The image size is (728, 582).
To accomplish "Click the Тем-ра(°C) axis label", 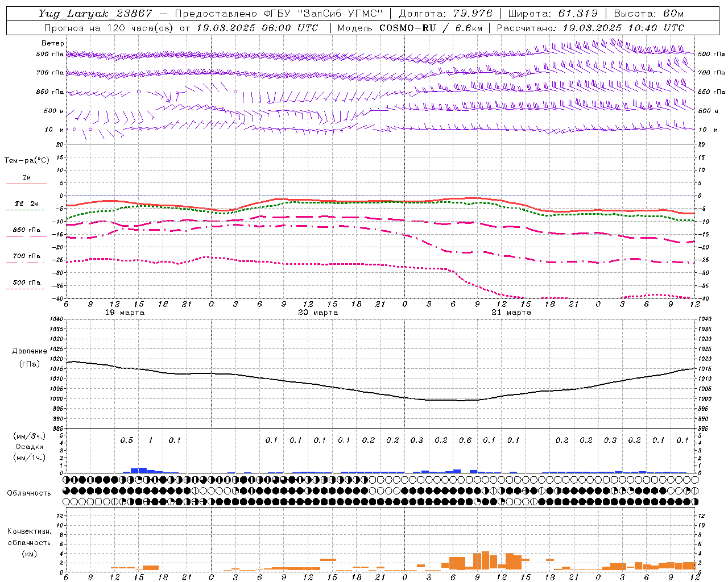I will click(27, 161).
